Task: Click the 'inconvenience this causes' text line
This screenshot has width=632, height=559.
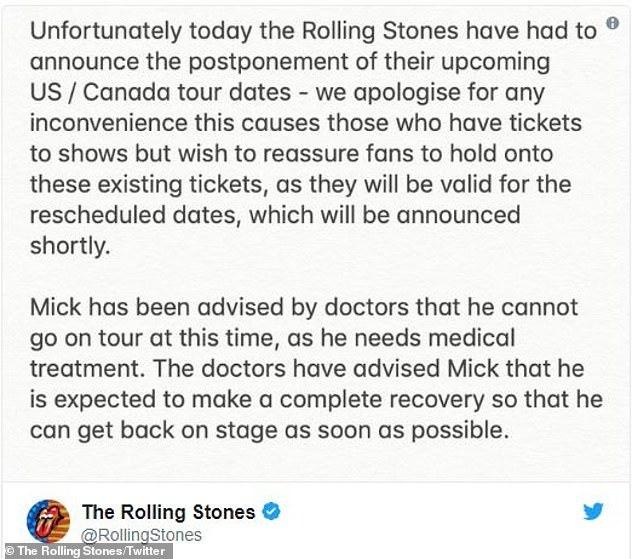Action: click(x=306, y=123)
